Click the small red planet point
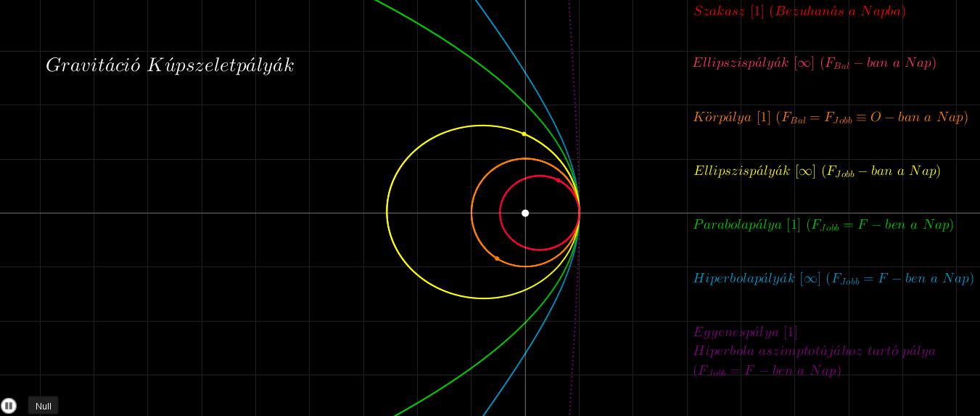The height and width of the screenshot is (416, 980). tap(558, 180)
